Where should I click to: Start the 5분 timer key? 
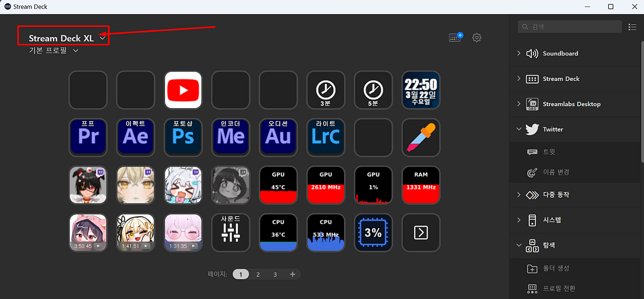click(x=373, y=90)
